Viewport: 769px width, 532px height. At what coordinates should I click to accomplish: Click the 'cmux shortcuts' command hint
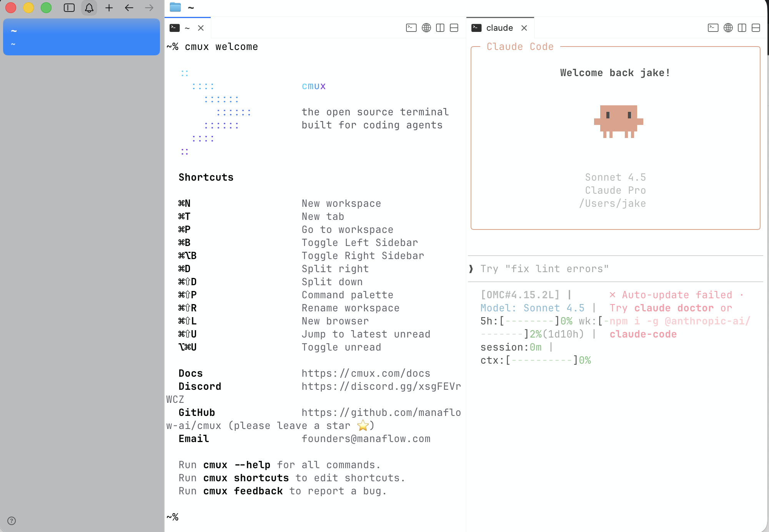coord(246,478)
